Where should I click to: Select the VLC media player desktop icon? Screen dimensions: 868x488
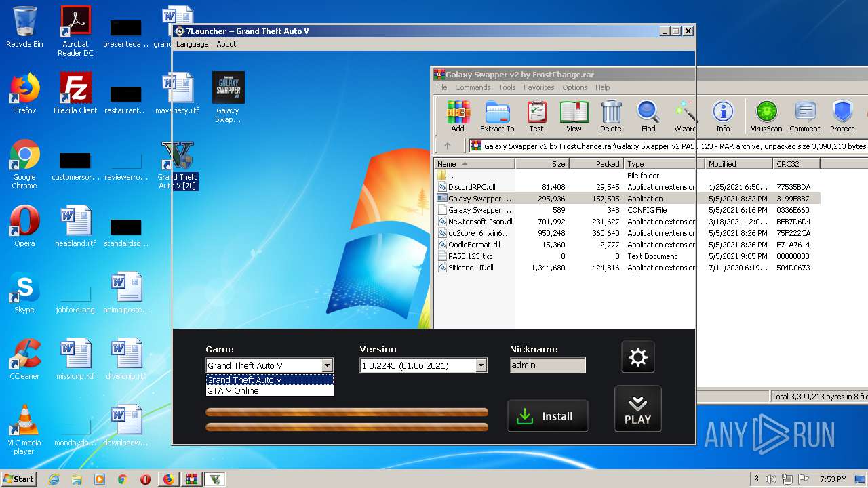click(24, 430)
